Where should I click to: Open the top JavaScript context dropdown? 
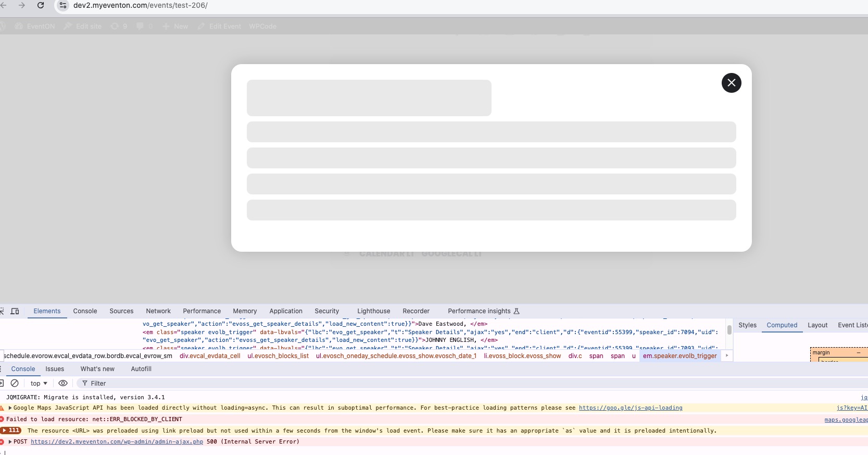click(x=39, y=383)
